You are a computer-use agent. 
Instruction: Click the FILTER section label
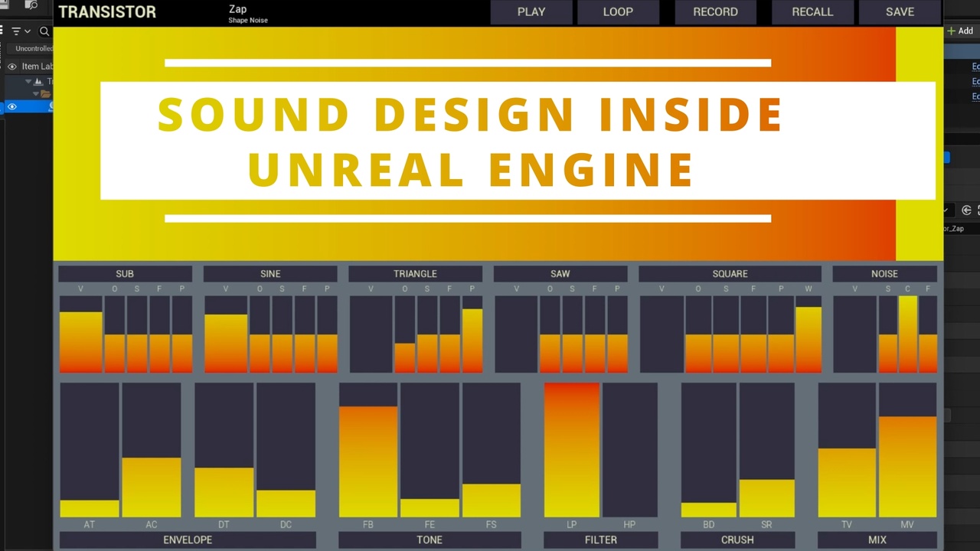point(601,540)
